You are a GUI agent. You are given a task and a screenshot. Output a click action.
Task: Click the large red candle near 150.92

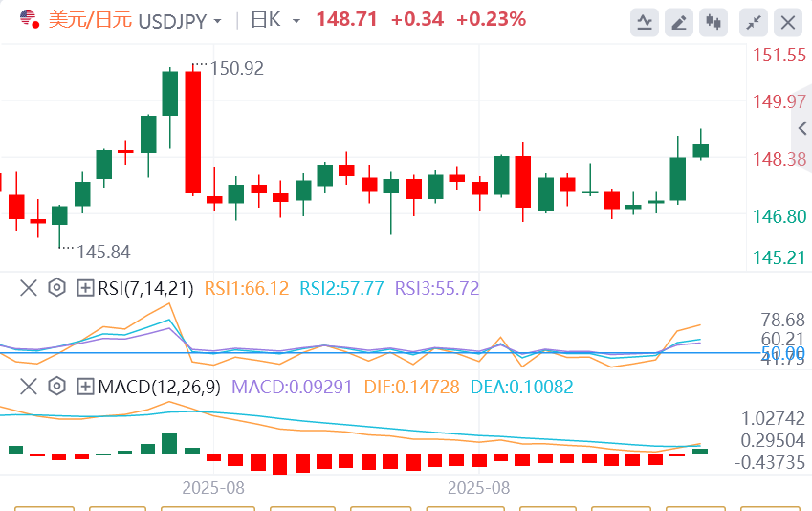pyautogui.click(x=192, y=132)
